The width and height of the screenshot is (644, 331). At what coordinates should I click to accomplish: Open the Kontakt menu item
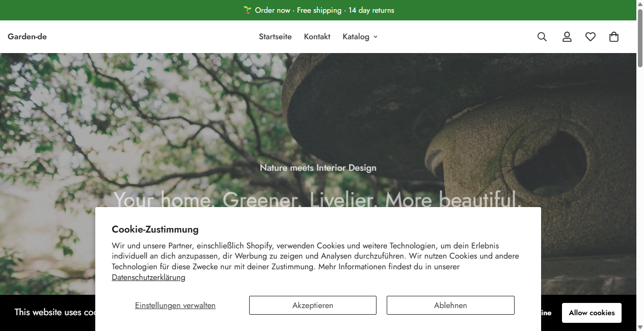317,37
